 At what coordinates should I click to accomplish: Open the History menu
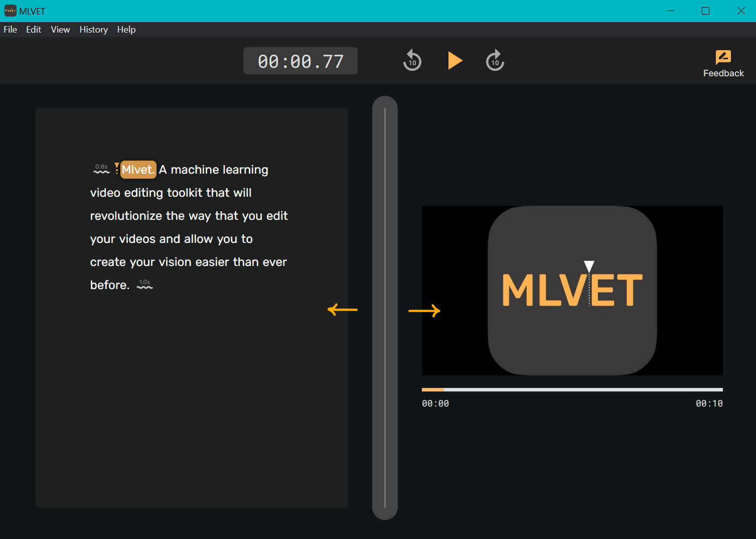click(x=94, y=30)
